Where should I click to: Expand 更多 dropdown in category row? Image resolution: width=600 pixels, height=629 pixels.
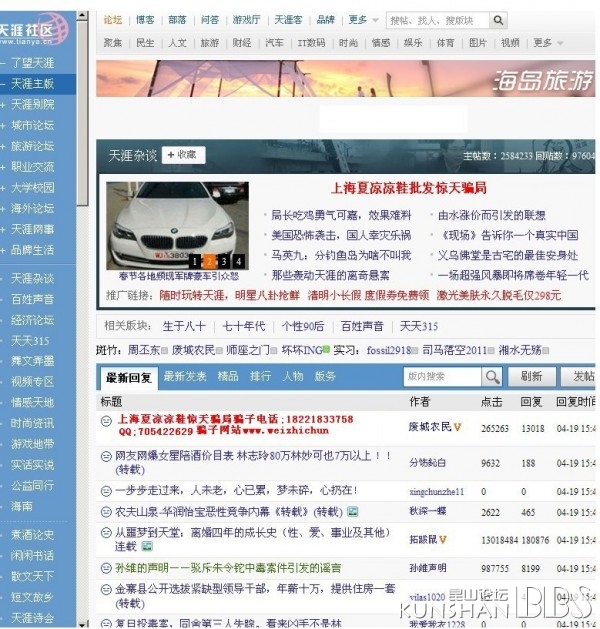547,43
